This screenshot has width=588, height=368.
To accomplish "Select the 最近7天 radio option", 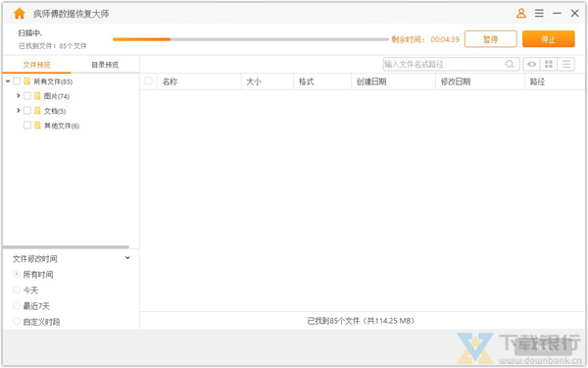I will click(x=17, y=305).
